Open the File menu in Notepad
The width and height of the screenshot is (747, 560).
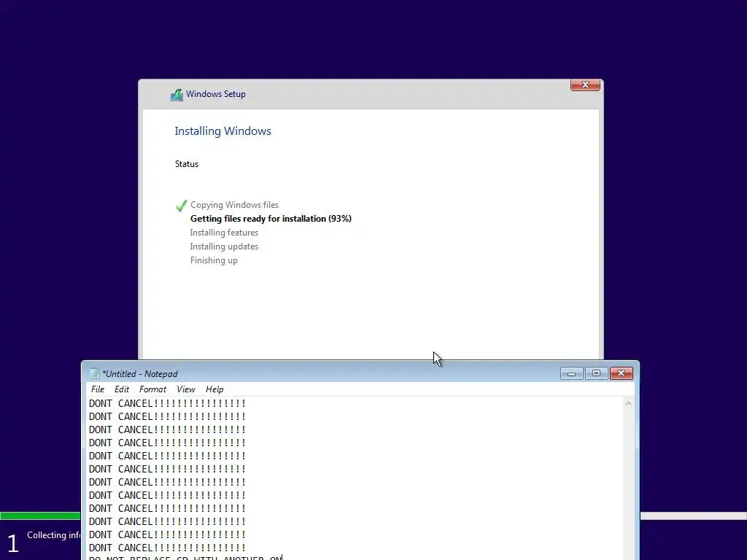click(98, 389)
